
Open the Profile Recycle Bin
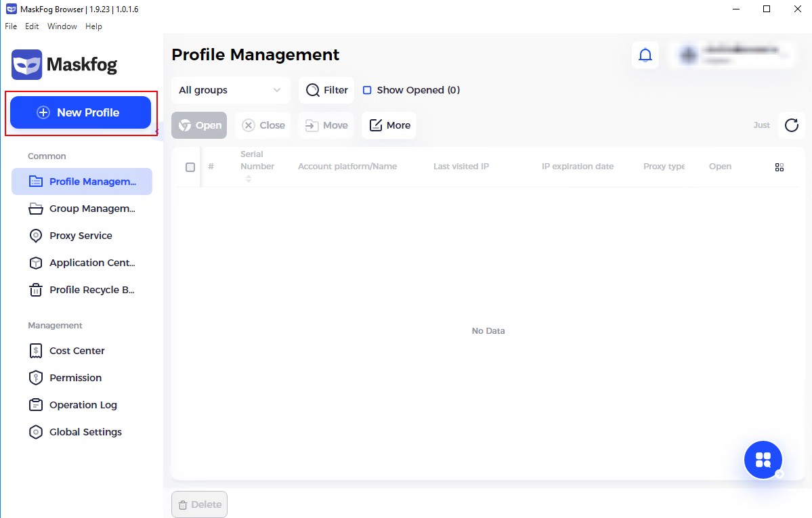[x=82, y=290]
